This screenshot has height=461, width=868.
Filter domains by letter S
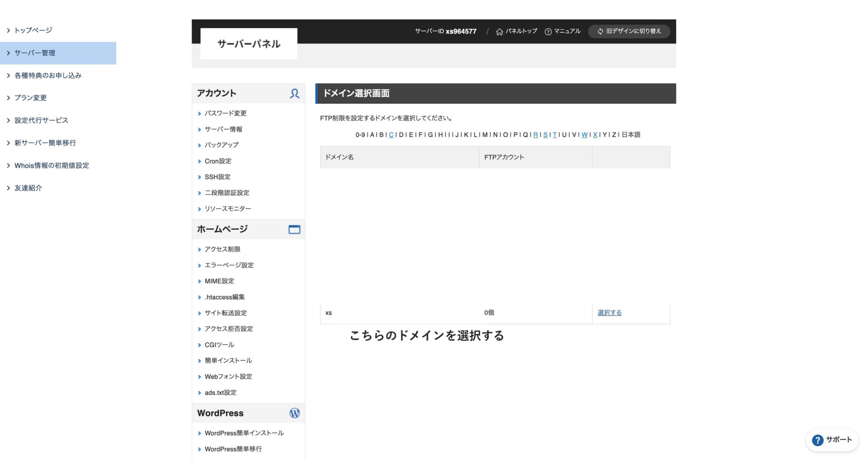pyautogui.click(x=545, y=135)
